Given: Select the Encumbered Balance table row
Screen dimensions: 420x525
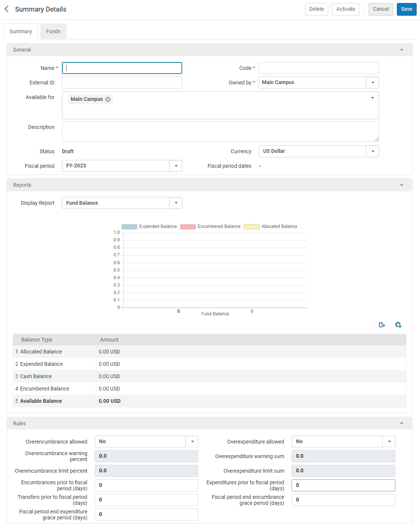Looking at the screenshot, I should (x=209, y=389).
